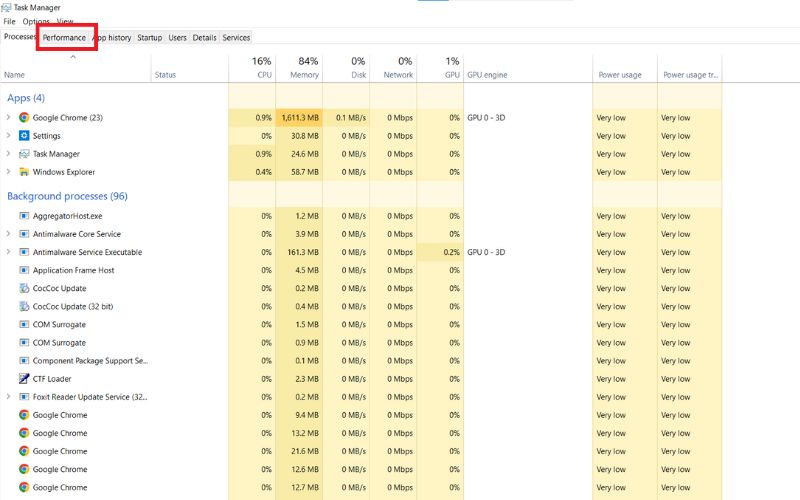Click the 0.4% Windows Explorer CPU cell
This screenshot has height=500, width=800.
252,172
